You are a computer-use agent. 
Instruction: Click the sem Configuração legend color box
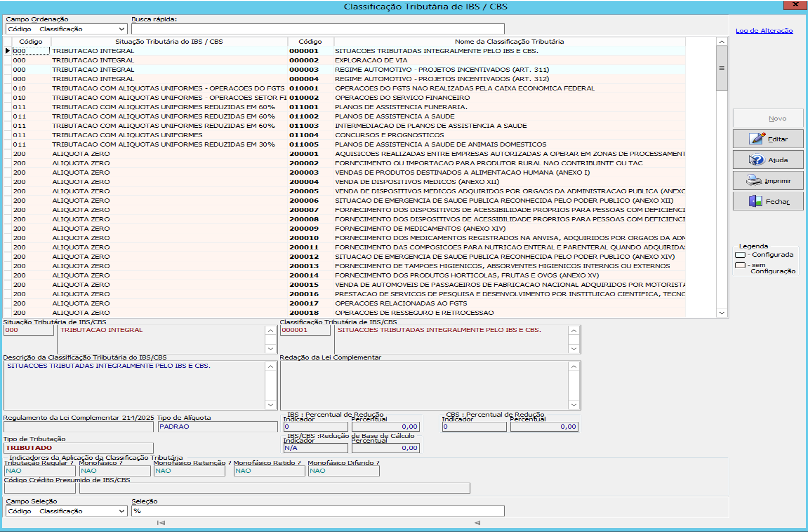point(740,265)
